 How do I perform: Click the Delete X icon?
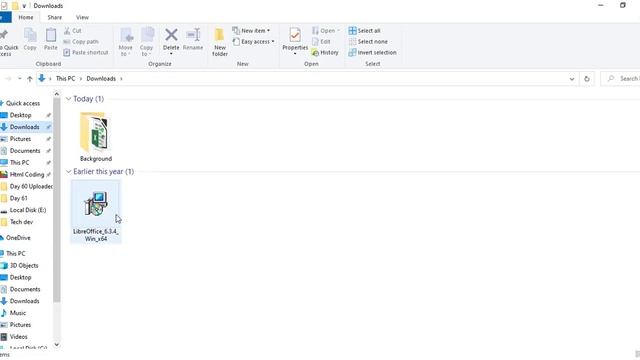[171, 35]
